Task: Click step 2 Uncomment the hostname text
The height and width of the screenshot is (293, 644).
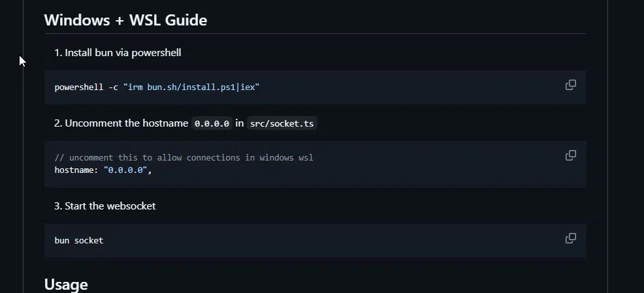Action: tap(121, 123)
